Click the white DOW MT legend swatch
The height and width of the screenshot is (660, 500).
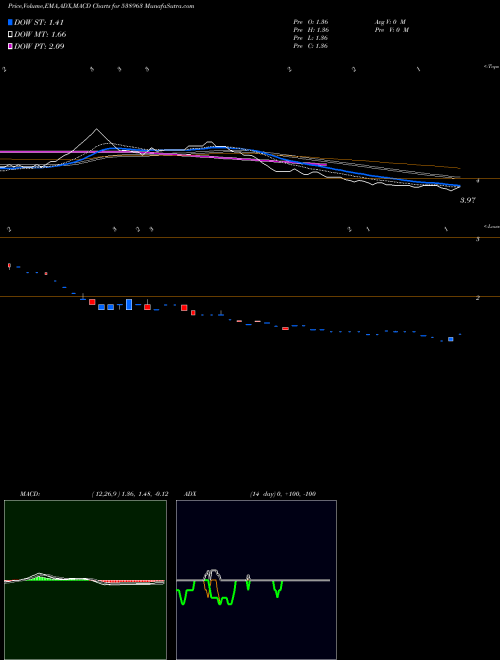(x=10, y=34)
